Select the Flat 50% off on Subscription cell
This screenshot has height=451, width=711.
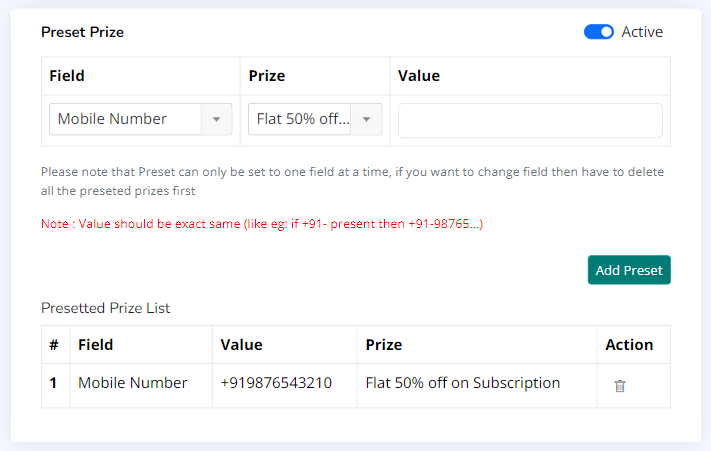(463, 383)
